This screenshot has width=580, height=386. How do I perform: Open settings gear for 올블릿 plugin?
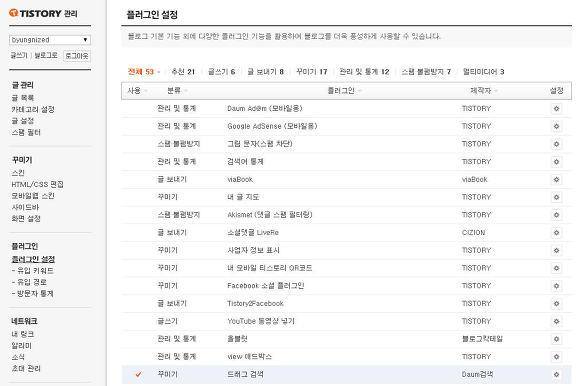(x=556, y=339)
